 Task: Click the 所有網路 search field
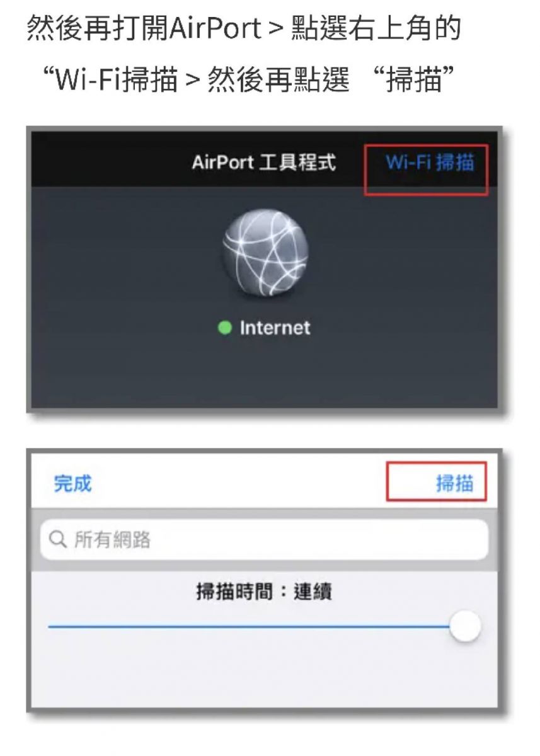pos(264,540)
